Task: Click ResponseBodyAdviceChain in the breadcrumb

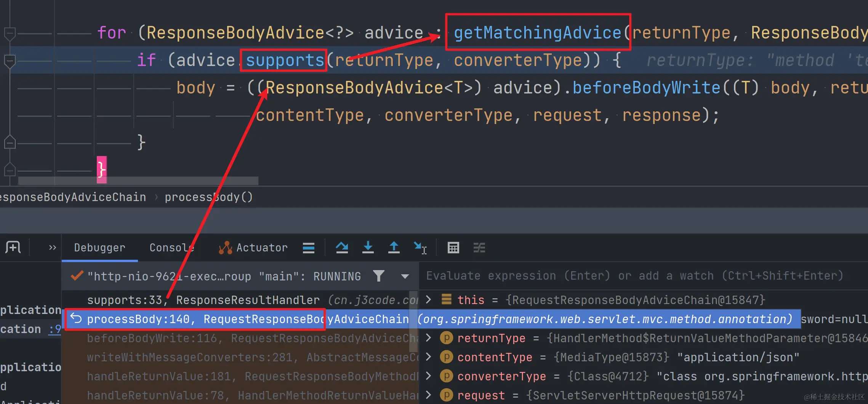Action: [73, 197]
